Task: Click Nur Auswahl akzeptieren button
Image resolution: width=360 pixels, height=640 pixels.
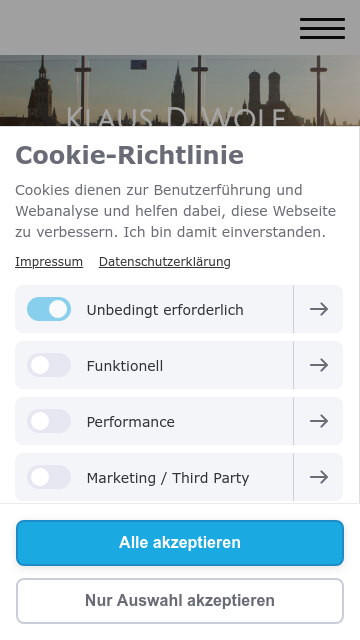Action: tap(180, 601)
